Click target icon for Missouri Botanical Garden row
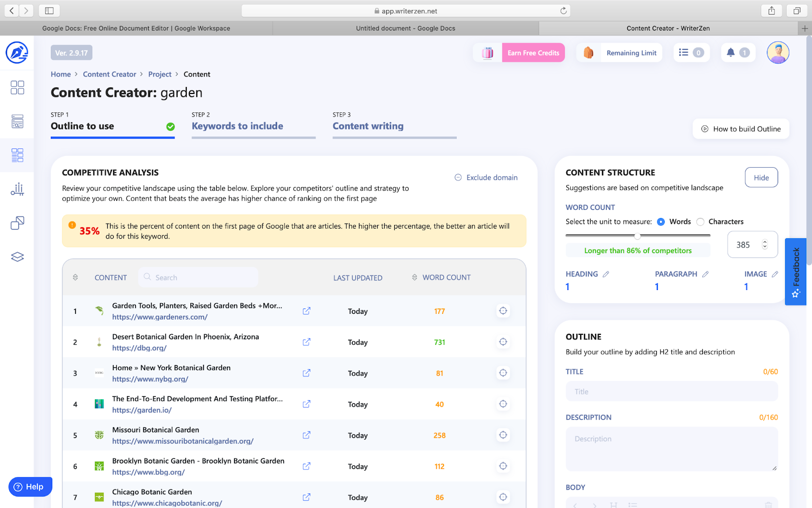The image size is (812, 508). coord(503,435)
